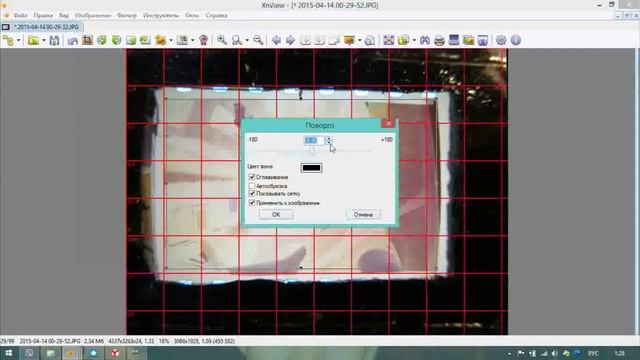Click the rotation angle slider handle
This screenshot has width=640, height=360.
tap(312, 151)
